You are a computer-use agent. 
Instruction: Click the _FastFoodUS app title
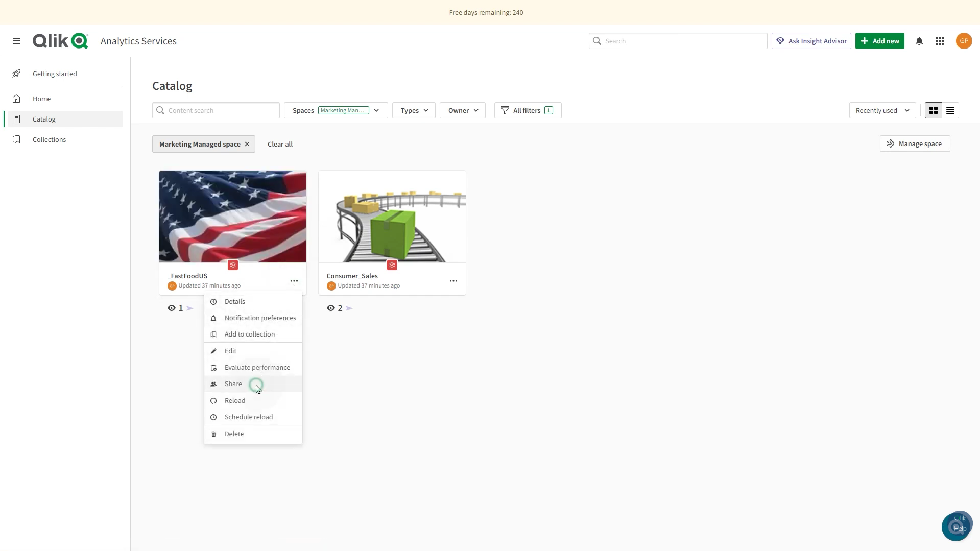(x=187, y=276)
